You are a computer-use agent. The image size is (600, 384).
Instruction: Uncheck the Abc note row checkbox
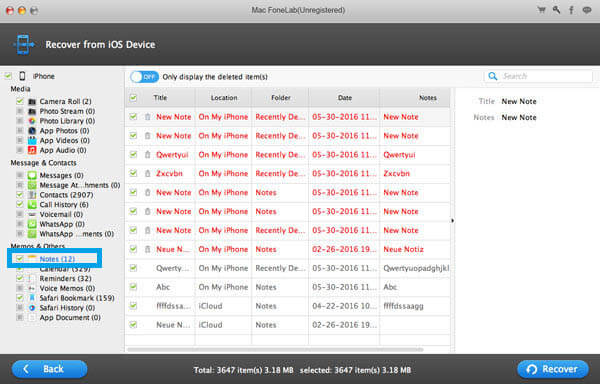133,287
